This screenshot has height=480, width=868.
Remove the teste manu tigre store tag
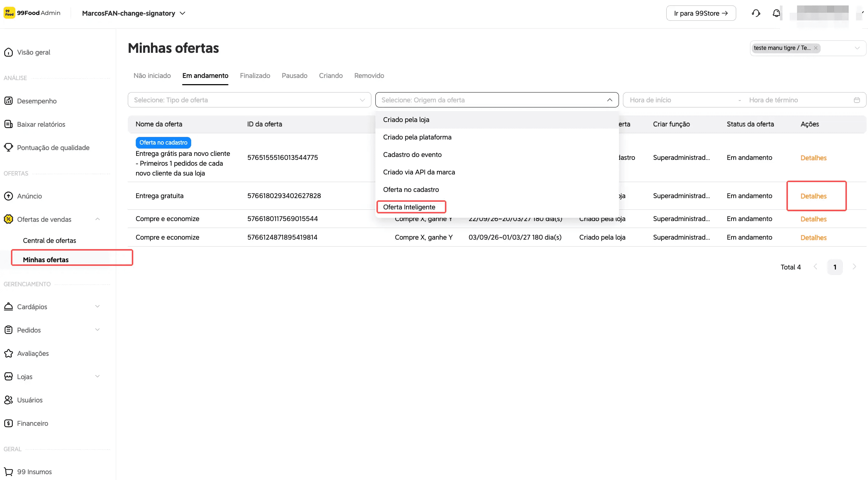[x=816, y=48]
